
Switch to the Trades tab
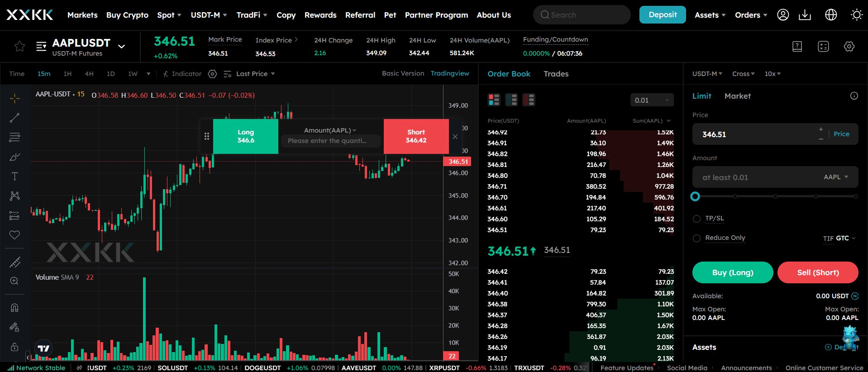coord(556,74)
